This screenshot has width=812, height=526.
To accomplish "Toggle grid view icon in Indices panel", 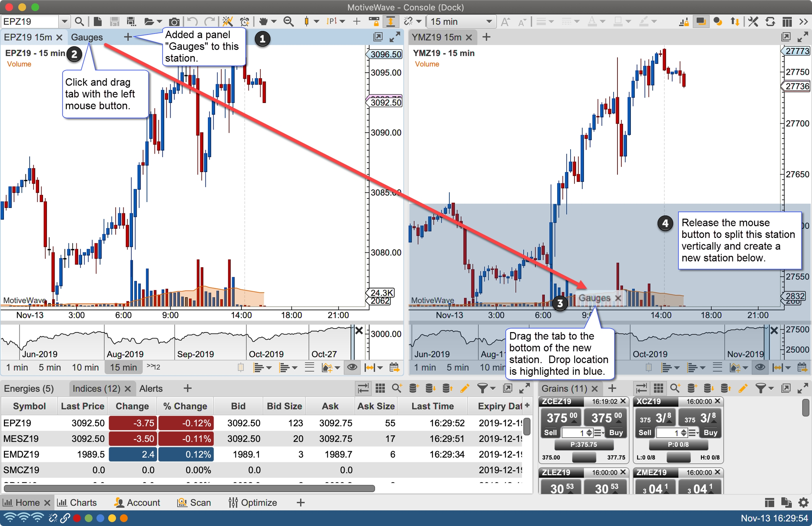I will (x=380, y=388).
